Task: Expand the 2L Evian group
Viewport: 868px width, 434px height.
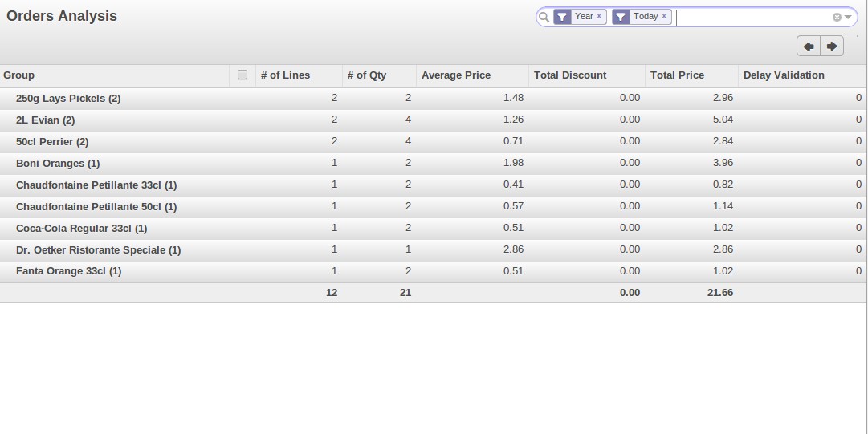Action: (45, 120)
